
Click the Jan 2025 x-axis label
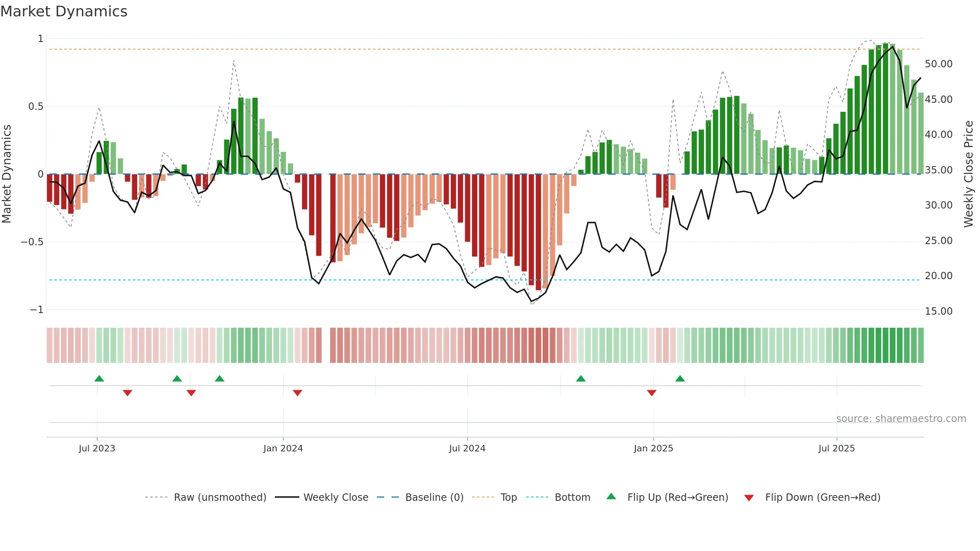pyautogui.click(x=653, y=448)
